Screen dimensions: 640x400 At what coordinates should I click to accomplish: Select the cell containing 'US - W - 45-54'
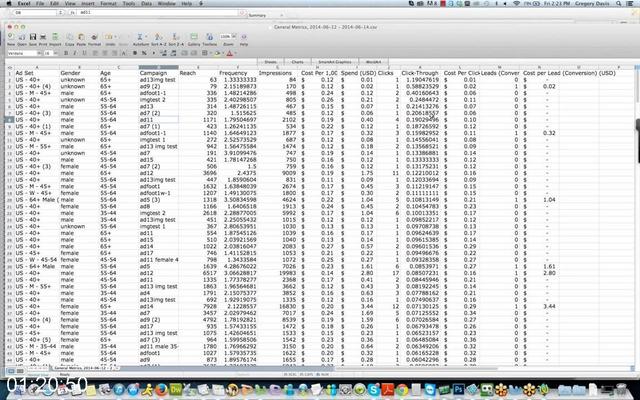37,260
